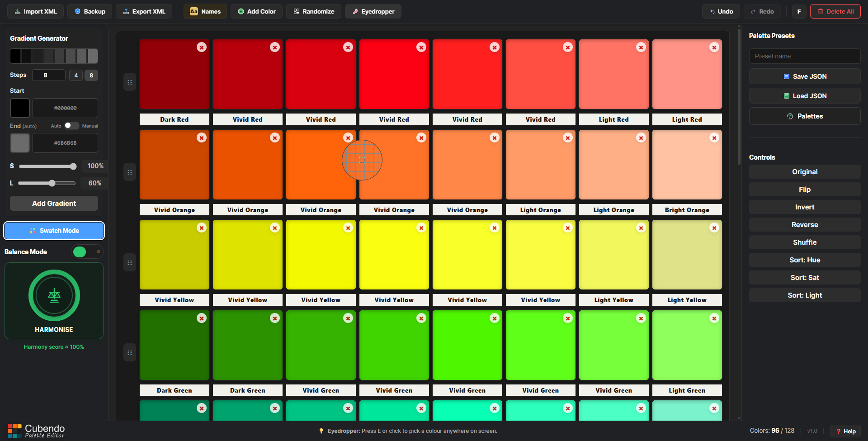Activate the Eyedropper tool
This screenshot has width=868, height=441.
[373, 11]
